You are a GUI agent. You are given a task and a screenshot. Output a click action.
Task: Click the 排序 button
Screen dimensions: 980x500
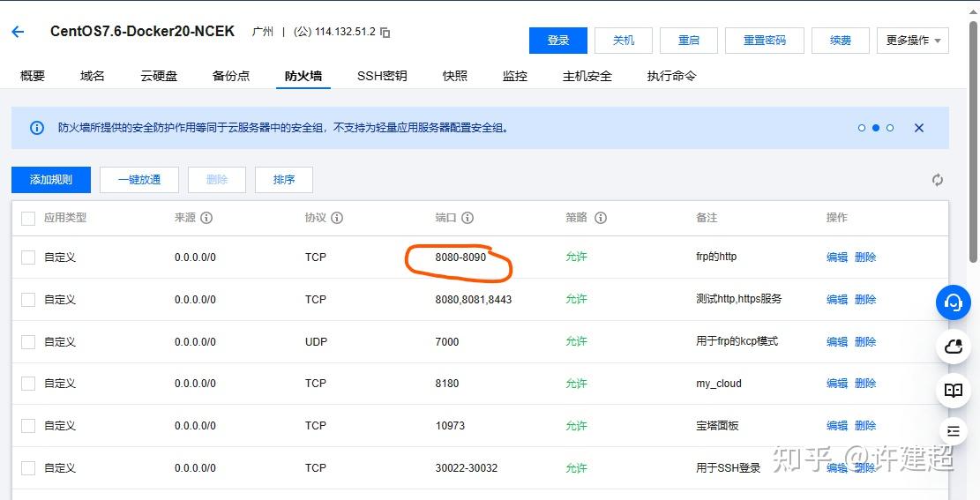[284, 180]
